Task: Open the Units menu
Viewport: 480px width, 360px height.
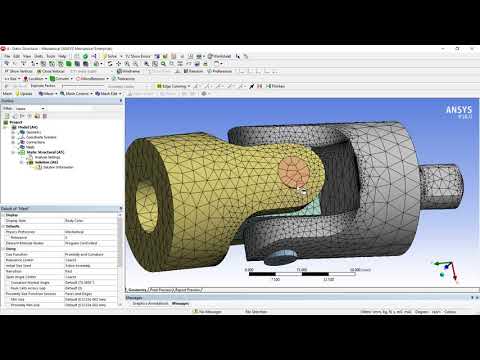Action: (39, 56)
